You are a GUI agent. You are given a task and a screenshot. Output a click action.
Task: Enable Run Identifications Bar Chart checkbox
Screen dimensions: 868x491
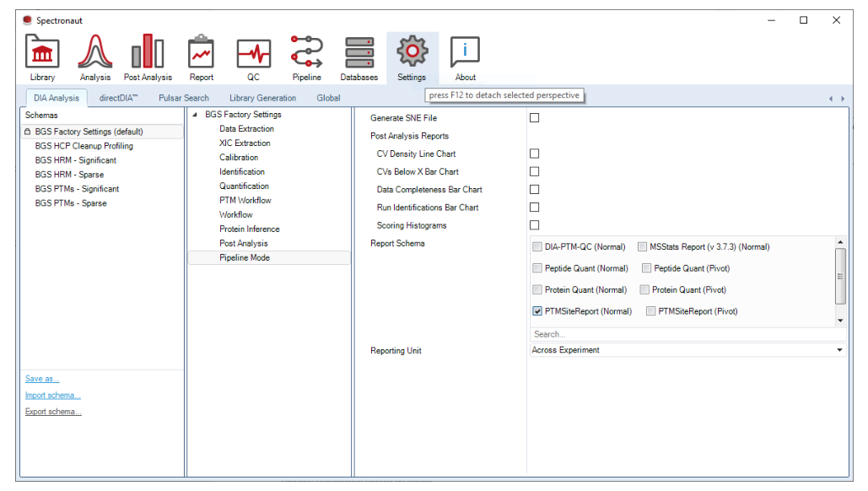pyautogui.click(x=534, y=207)
